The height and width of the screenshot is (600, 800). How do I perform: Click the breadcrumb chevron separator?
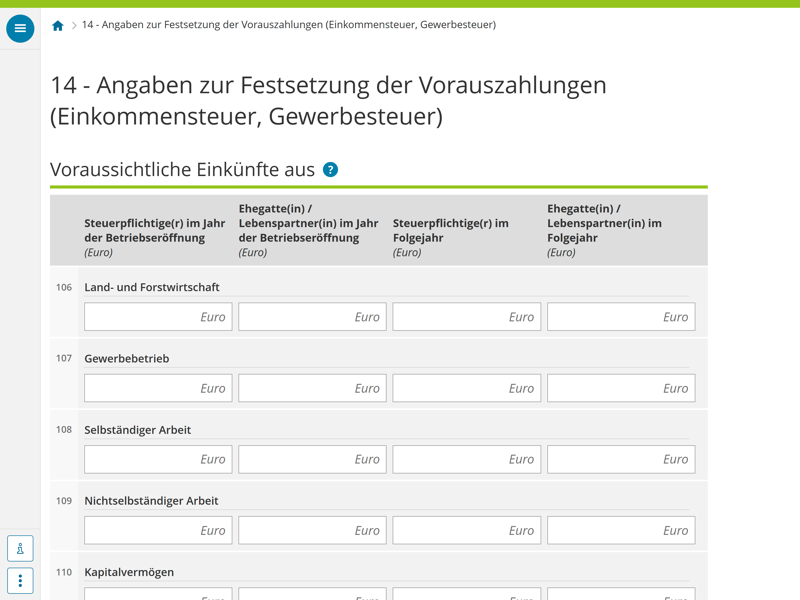(73, 26)
